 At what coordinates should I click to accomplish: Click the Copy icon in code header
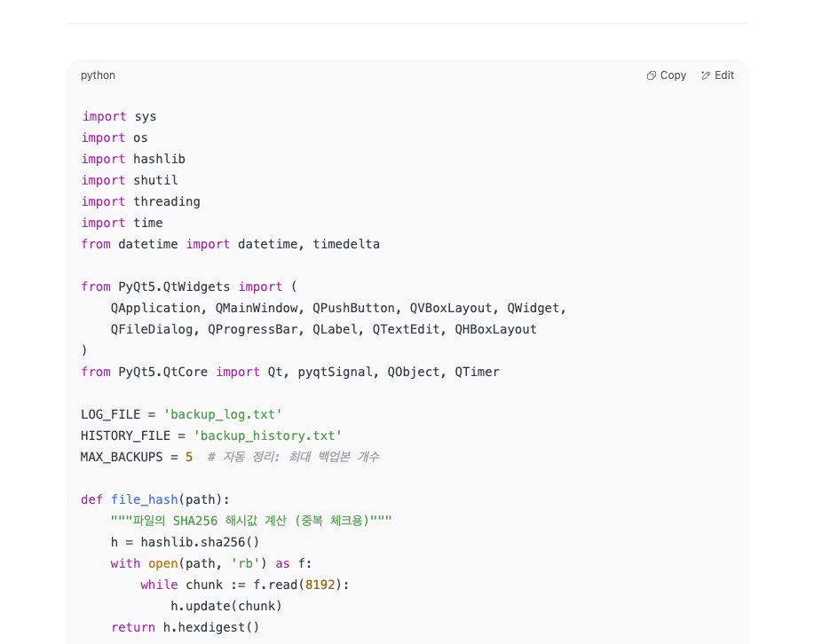click(x=651, y=75)
